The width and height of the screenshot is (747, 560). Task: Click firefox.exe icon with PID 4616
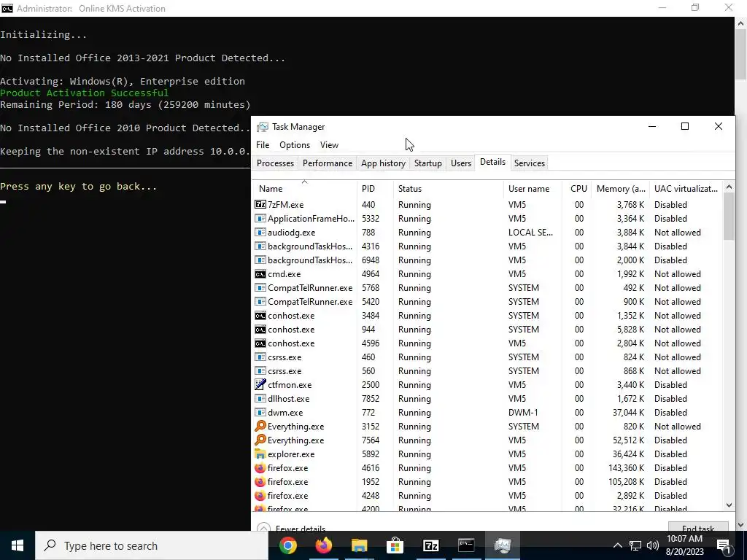(260, 467)
